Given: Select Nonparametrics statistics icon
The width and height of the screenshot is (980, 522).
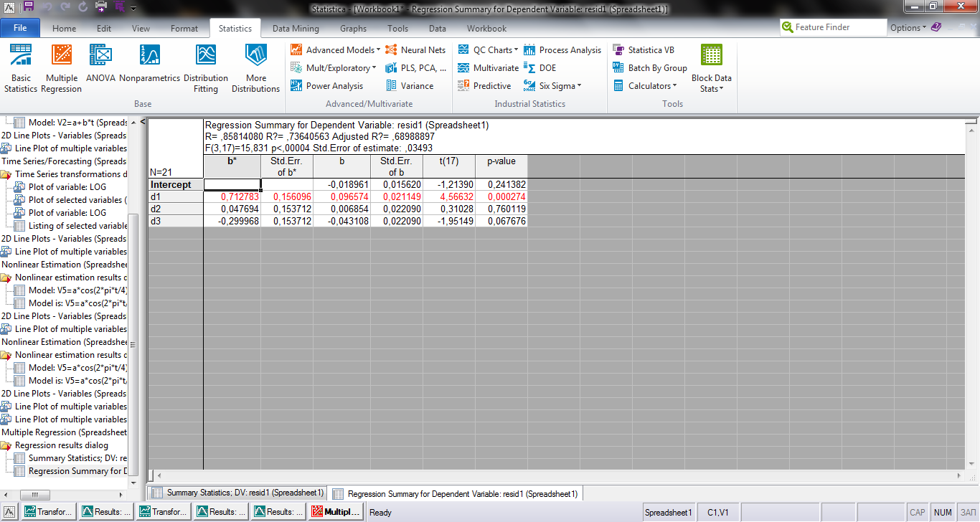Looking at the screenshot, I should [149, 63].
